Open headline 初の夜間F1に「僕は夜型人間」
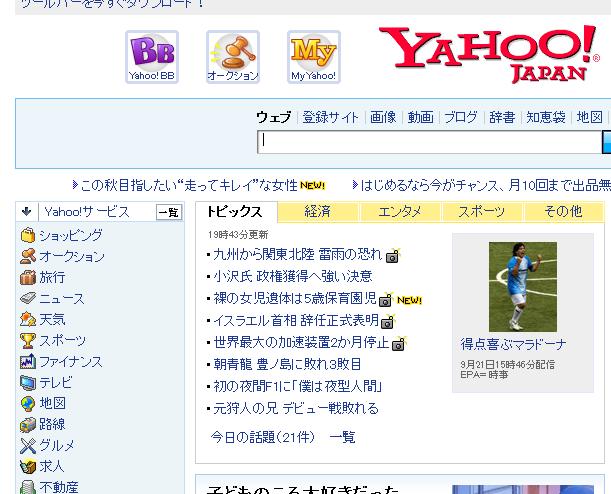 298,386
